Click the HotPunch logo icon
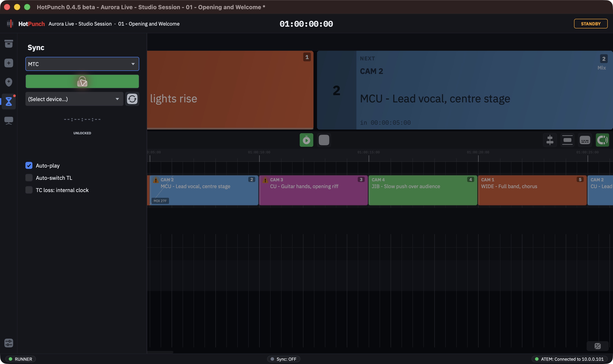 click(x=10, y=24)
